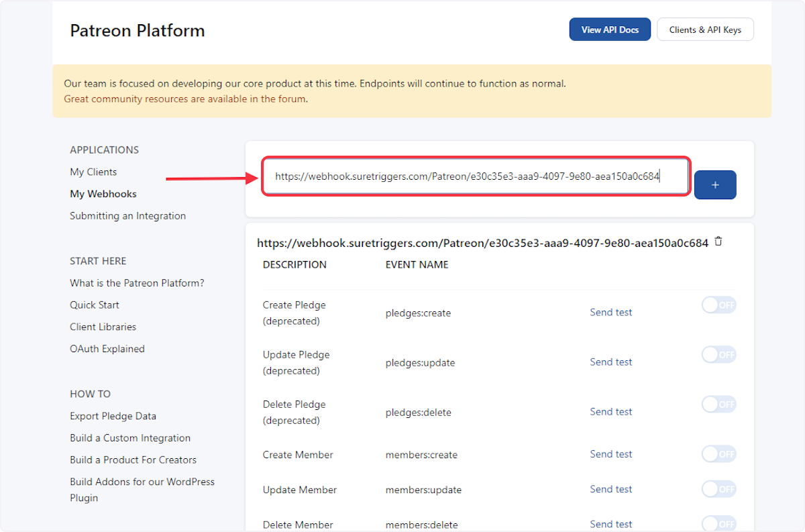View the Client Libraries page
The width and height of the screenshot is (805, 532).
click(103, 327)
